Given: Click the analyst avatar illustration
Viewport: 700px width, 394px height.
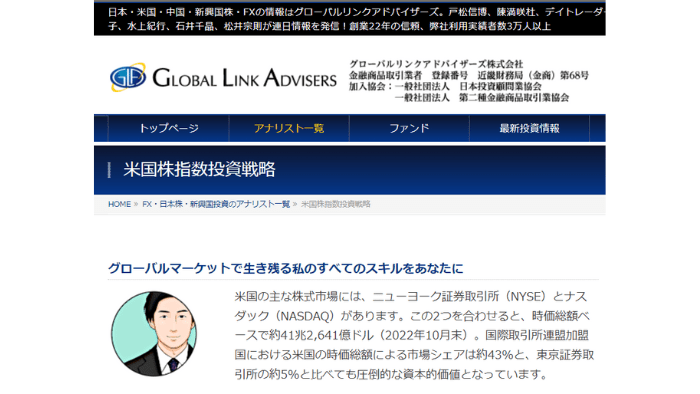Looking at the screenshot, I should [154, 334].
